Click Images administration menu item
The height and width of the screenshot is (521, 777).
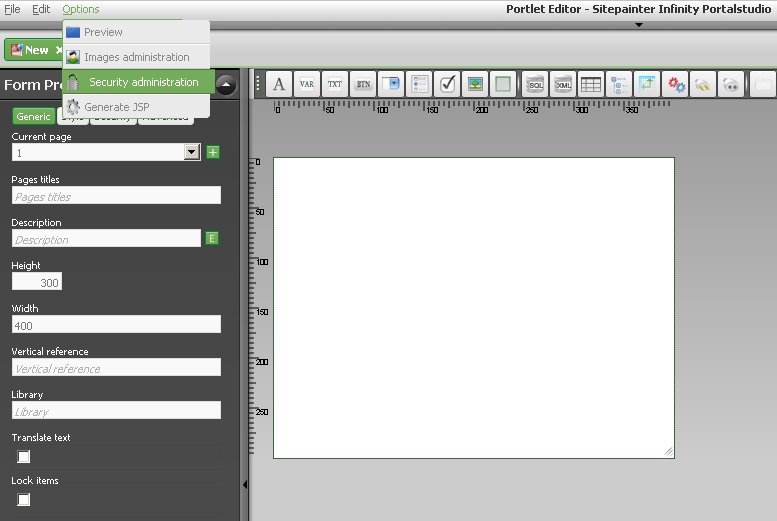click(136, 57)
